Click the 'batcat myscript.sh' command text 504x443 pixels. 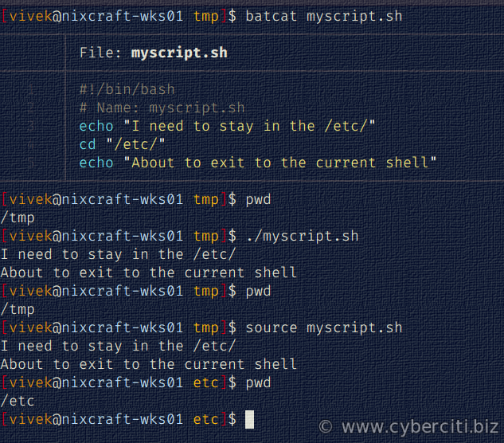coord(324,16)
